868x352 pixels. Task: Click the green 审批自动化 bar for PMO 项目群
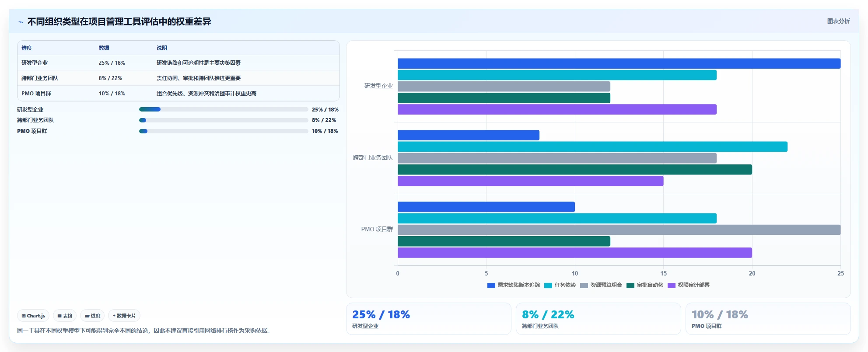tap(504, 241)
